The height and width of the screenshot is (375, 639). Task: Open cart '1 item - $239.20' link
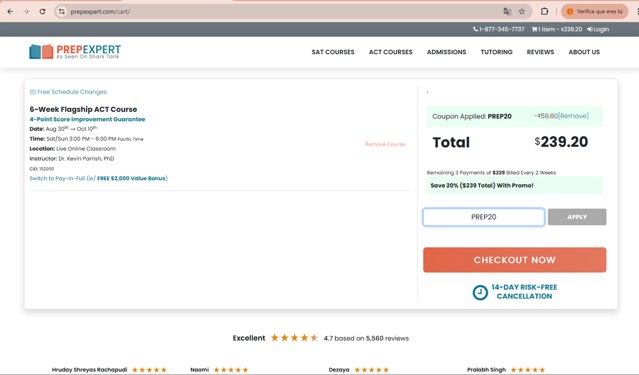[x=557, y=29]
